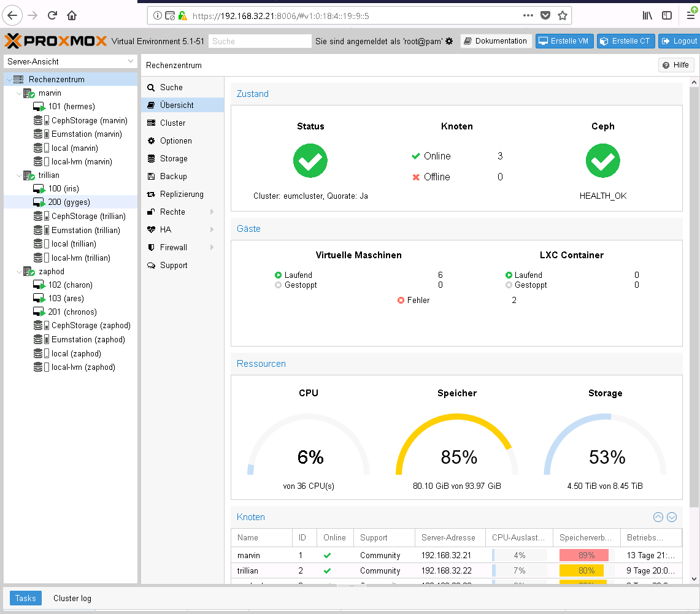The height and width of the screenshot is (614, 700).
Task: Toggle browser sidebar view icon
Action: coord(667,15)
